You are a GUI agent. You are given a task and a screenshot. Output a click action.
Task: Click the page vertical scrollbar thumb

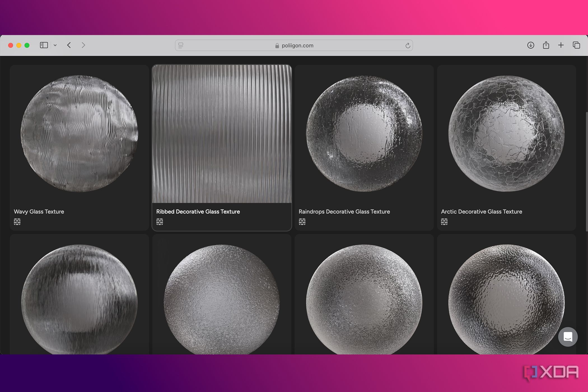coord(587,171)
